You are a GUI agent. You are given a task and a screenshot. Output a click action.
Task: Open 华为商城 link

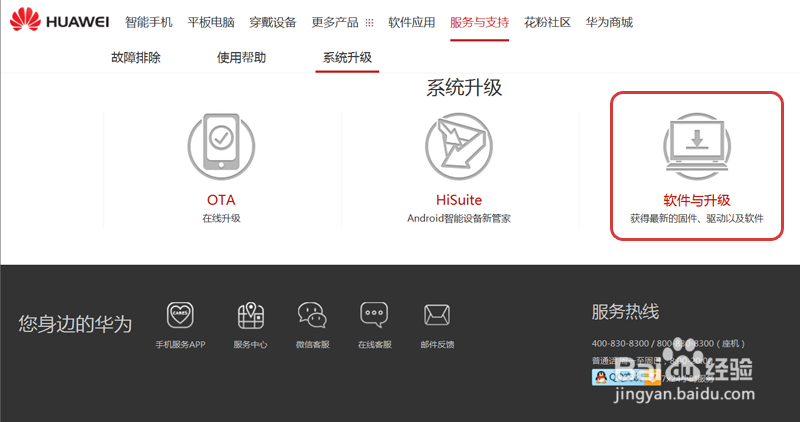coord(609,22)
